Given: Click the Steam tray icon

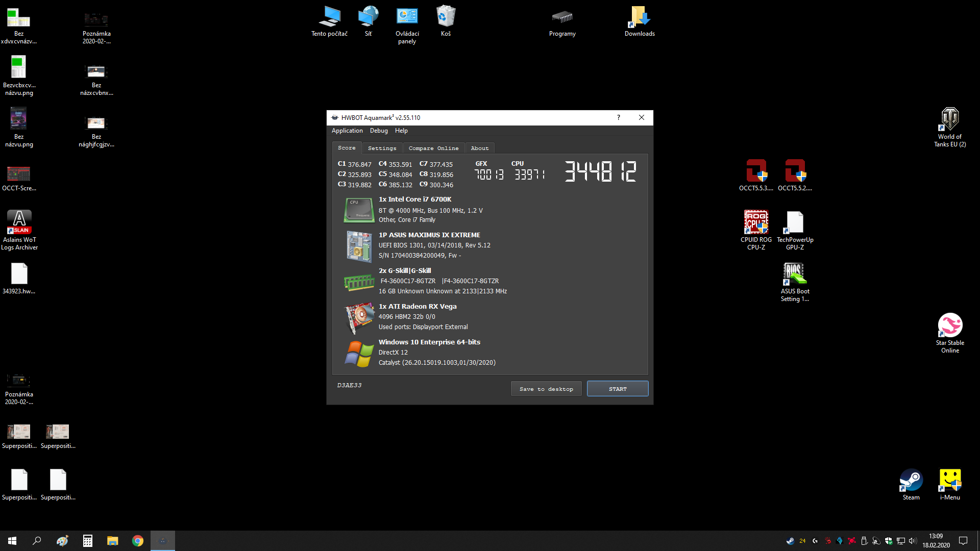Looking at the screenshot, I should point(790,541).
